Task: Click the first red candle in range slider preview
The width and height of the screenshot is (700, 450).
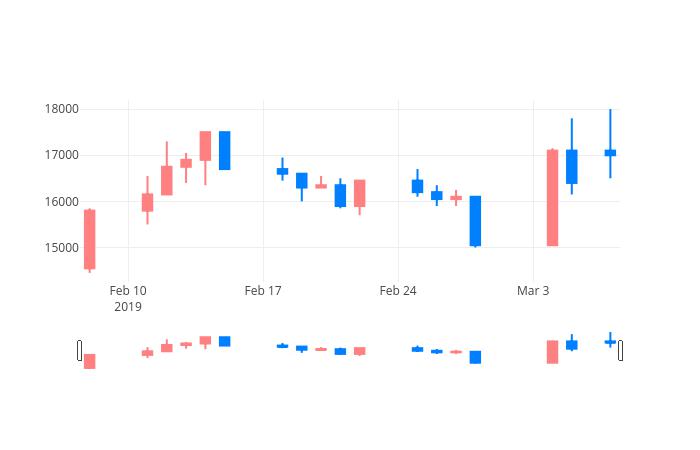Action: [90, 361]
